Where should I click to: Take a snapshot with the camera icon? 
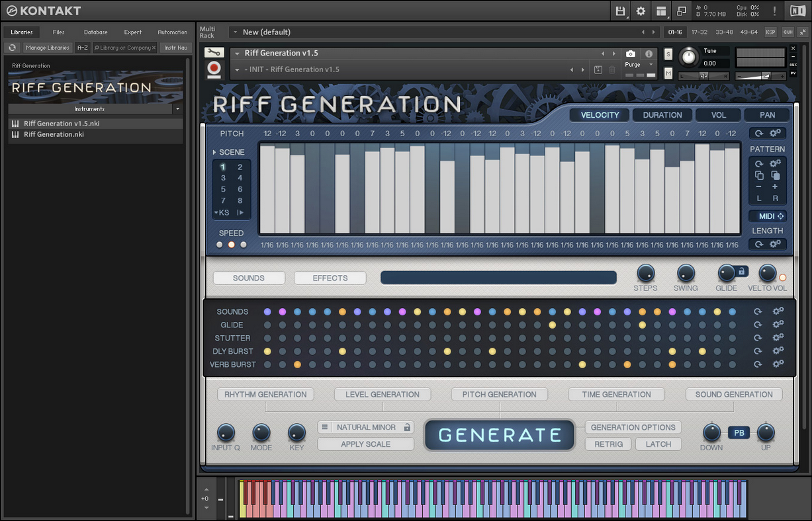click(631, 54)
